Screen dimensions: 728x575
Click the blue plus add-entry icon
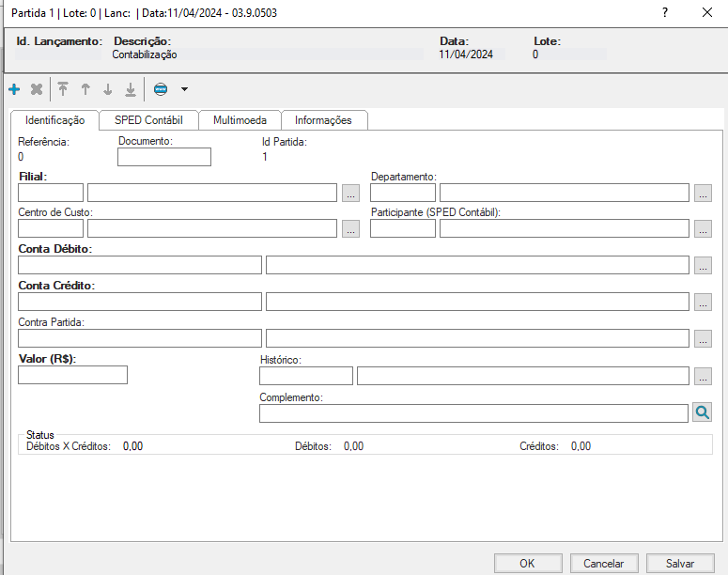[x=14, y=89]
